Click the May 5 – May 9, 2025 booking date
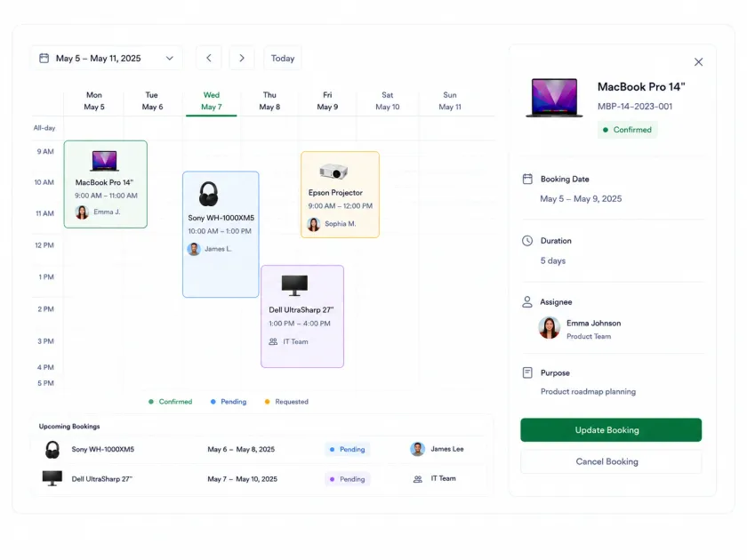Image resolution: width=747 pixels, height=560 pixels. [581, 198]
